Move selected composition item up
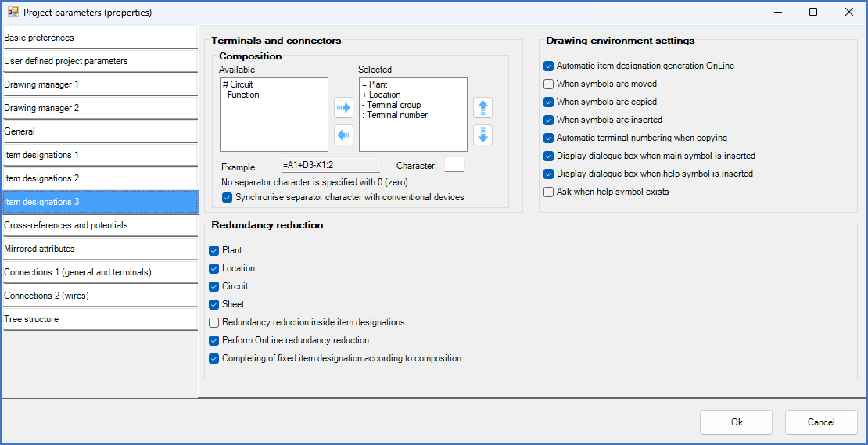 [482, 108]
